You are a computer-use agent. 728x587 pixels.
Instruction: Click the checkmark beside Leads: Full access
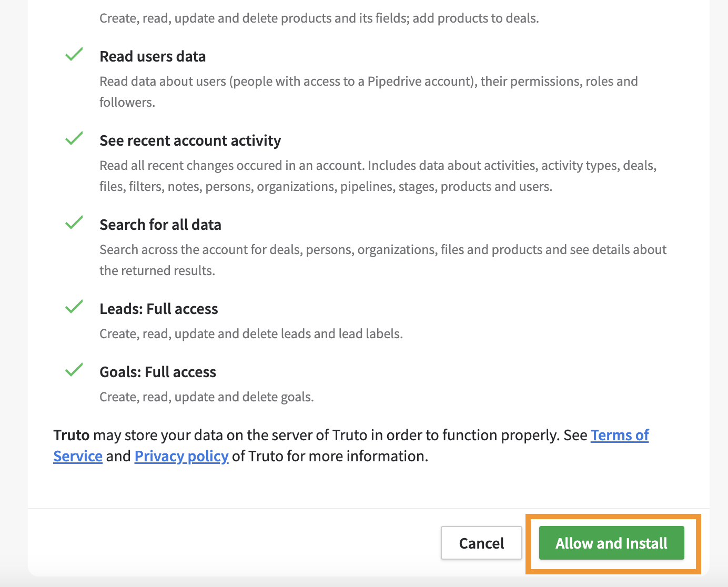pos(74,307)
